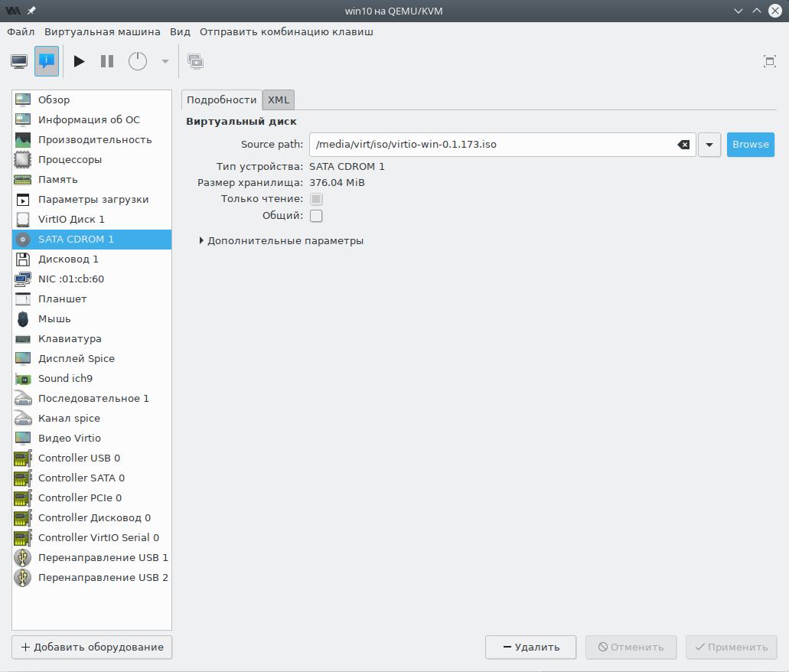This screenshot has height=672, width=789.
Task: Start the virtual machine with play button
Action: [79, 61]
